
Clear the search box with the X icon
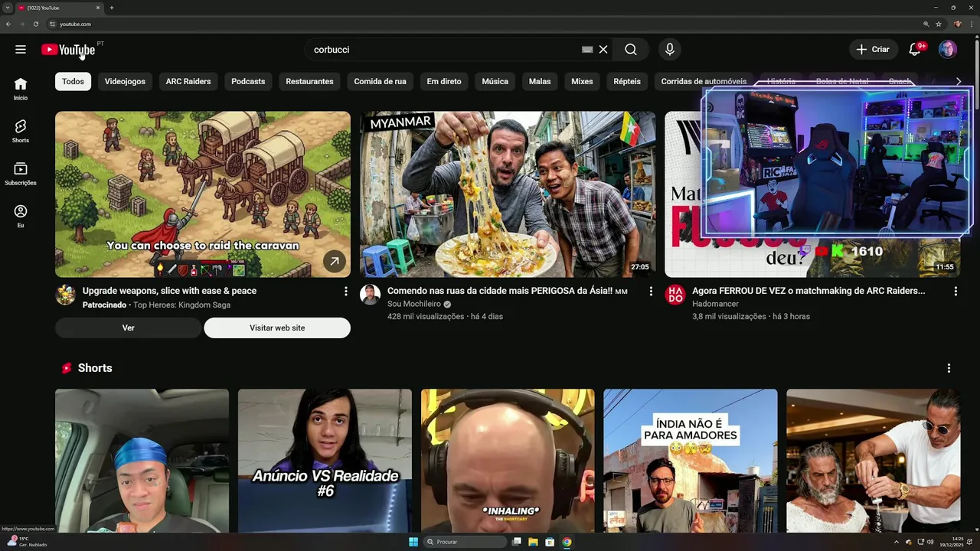[x=603, y=49]
